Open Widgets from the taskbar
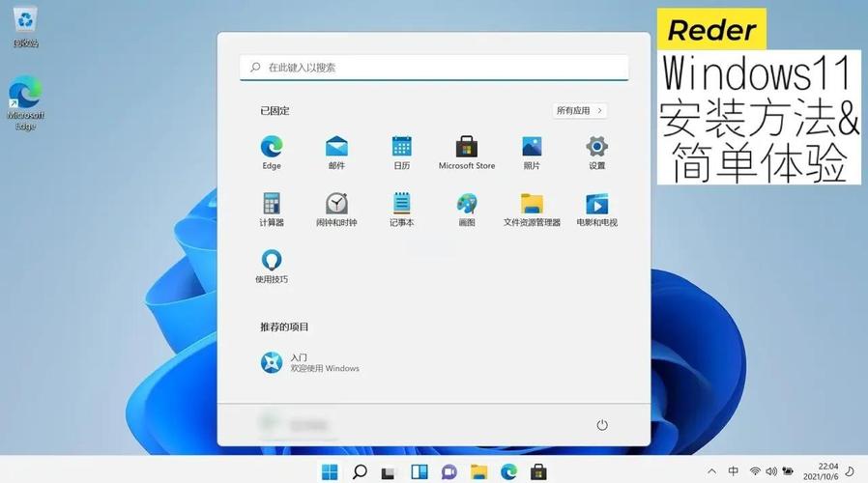The height and width of the screenshot is (483, 868). 420,472
